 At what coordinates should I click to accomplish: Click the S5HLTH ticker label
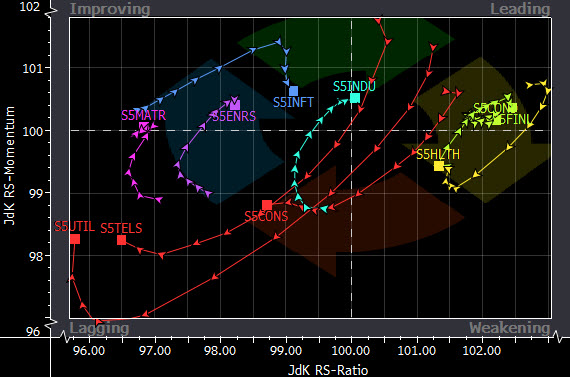[438, 155]
